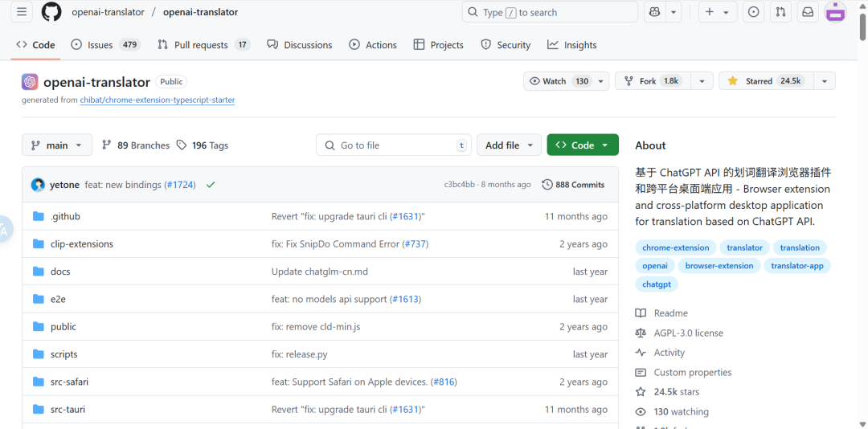Expand the green Code dropdown button
The width and height of the screenshot is (868, 429).
(583, 145)
